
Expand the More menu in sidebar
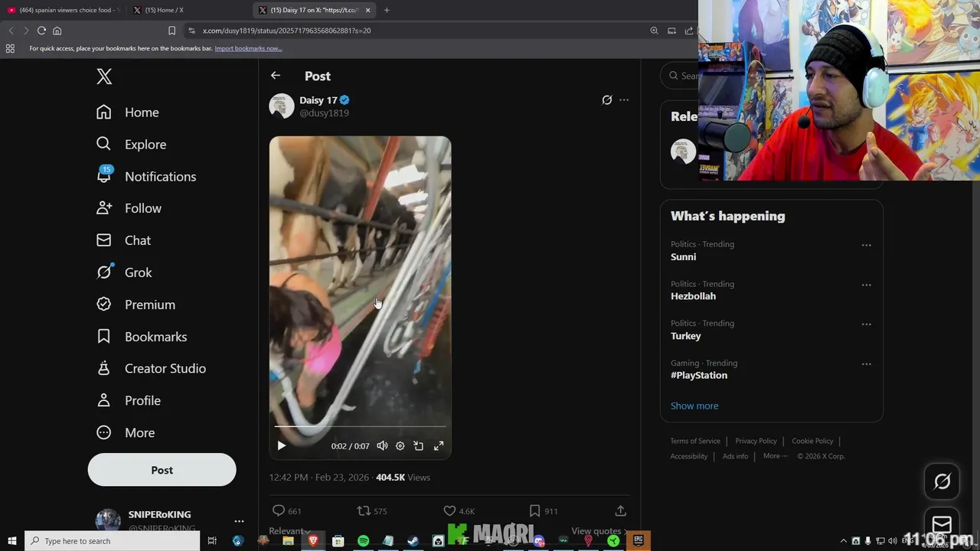tap(126, 432)
